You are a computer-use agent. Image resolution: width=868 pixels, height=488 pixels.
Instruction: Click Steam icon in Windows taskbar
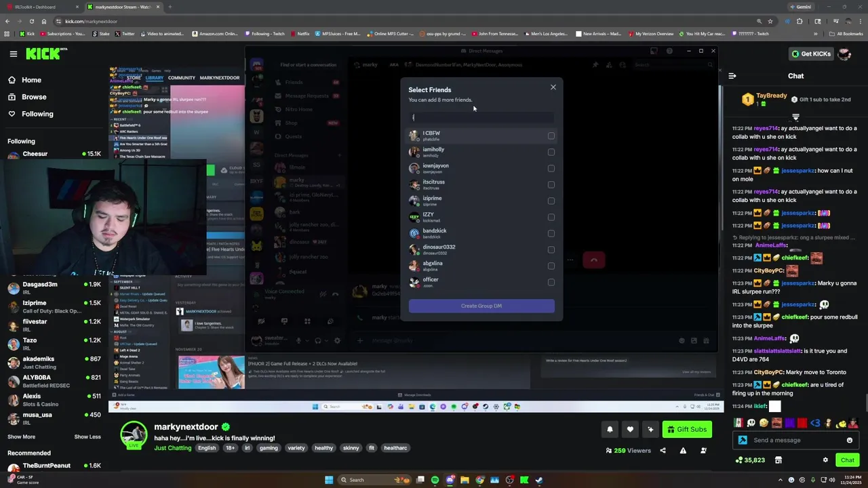[x=539, y=480]
